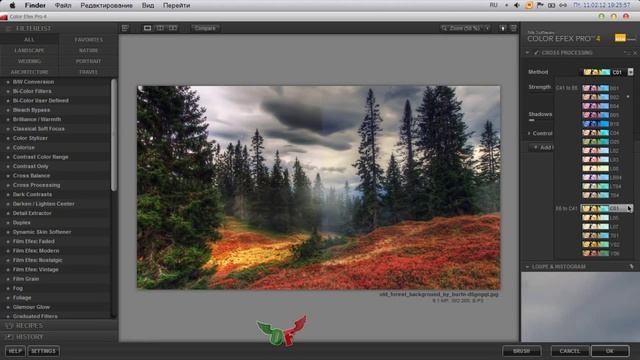Screen dimensions: 640x360
Task: Click the filter list vertical scrollbar
Action: click(114, 135)
